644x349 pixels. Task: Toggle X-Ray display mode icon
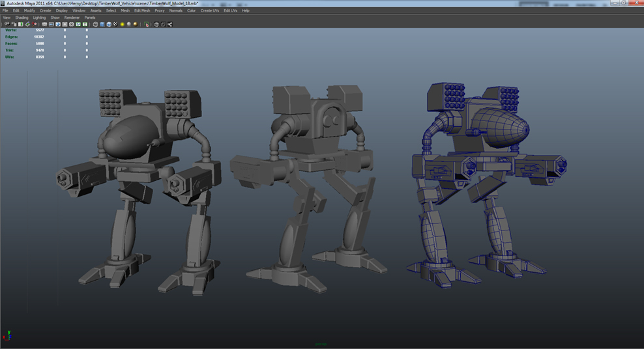pyautogui.click(x=156, y=24)
